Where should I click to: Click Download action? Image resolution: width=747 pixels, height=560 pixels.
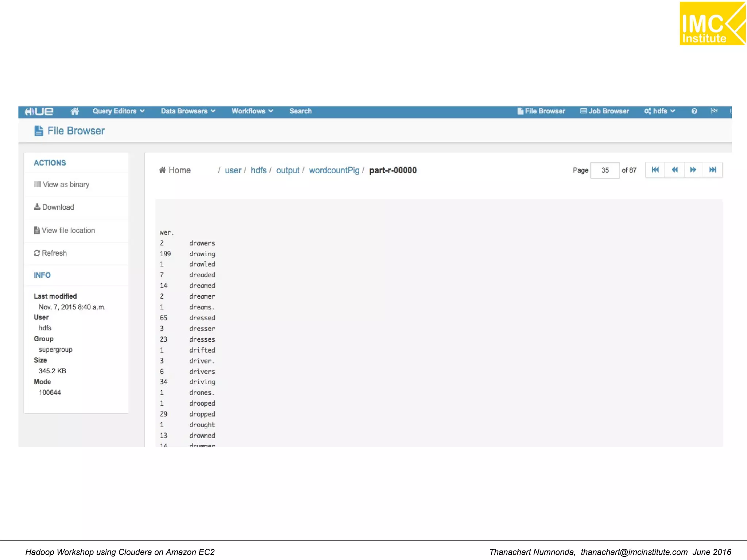click(54, 207)
